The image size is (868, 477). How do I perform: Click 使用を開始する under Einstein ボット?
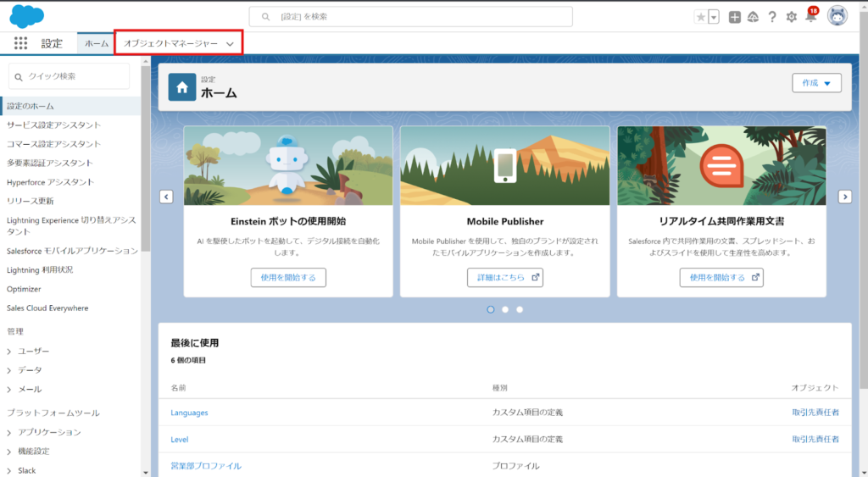pyautogui.click(x=288, y=277)
